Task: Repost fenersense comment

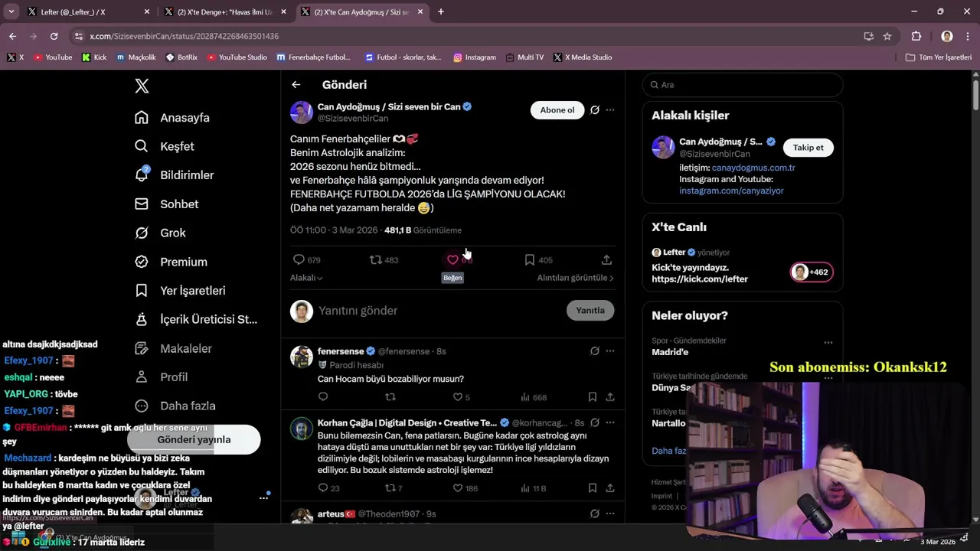Action: click(x=390, y=397)
